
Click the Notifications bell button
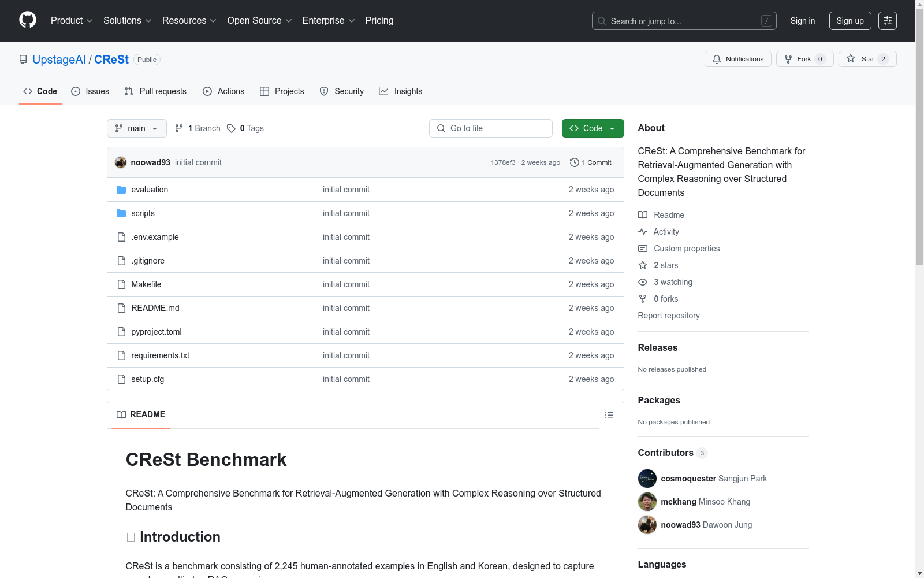click(737, 59)
